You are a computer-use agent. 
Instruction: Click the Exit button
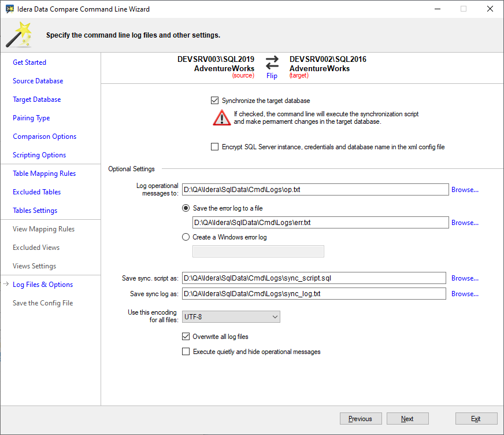pos(476,419)
